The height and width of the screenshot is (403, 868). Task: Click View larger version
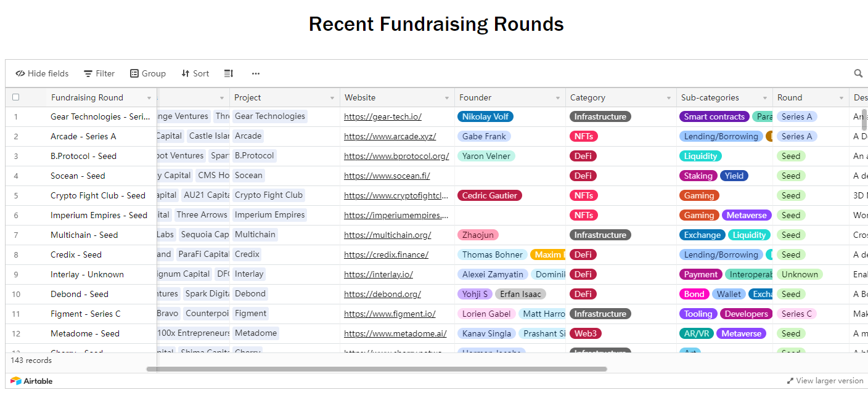(x=825, y=381)
